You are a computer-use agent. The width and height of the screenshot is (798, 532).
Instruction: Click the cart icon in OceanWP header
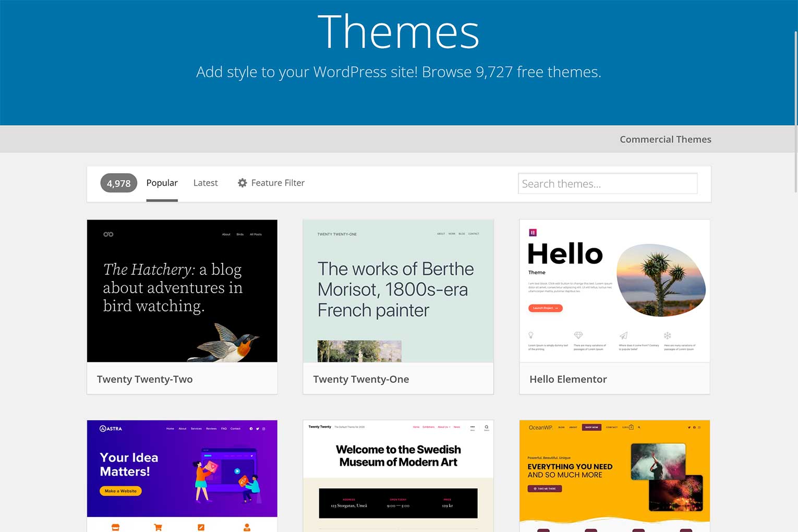[x=631, y=427]
